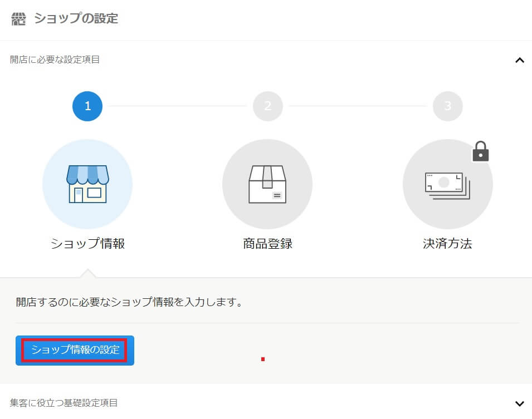
Task: Click the 集客に役立つ基礎設定項目 section header text
Action: [64, 402]
